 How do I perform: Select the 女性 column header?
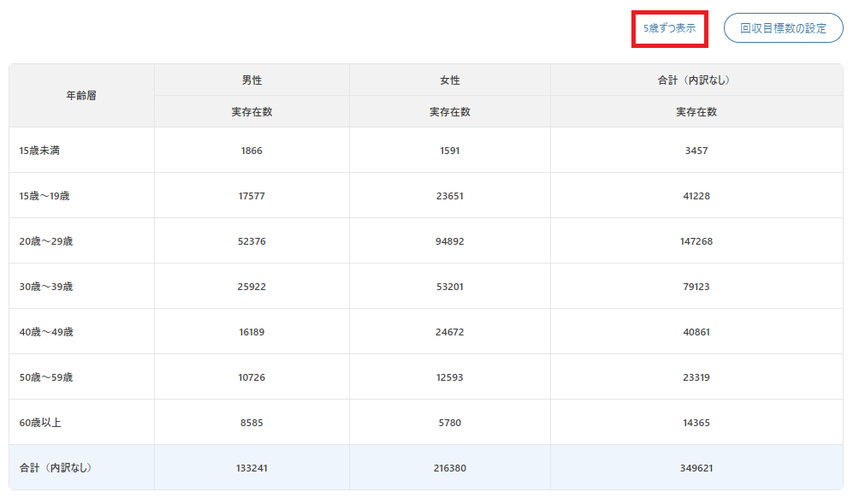point(450,80)
